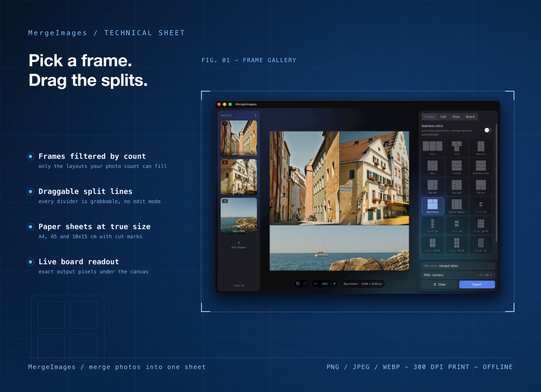Open the Style tab
Image resolution: width=541 pixels, height=392 pixels.
(x=456, y=117)
